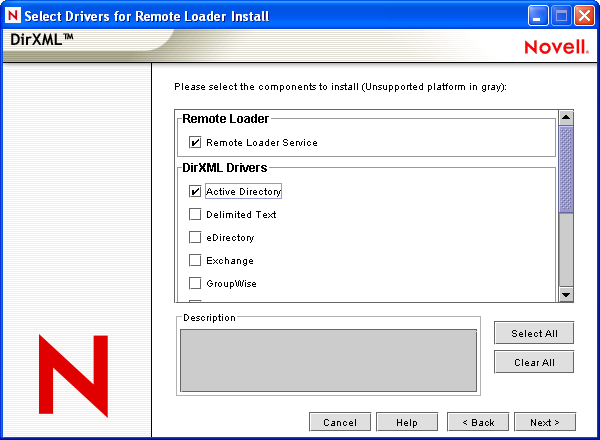Uncheck the Remote Loader Service checkbox
Viewport: 600px width, 440px height.
point(195,143)
